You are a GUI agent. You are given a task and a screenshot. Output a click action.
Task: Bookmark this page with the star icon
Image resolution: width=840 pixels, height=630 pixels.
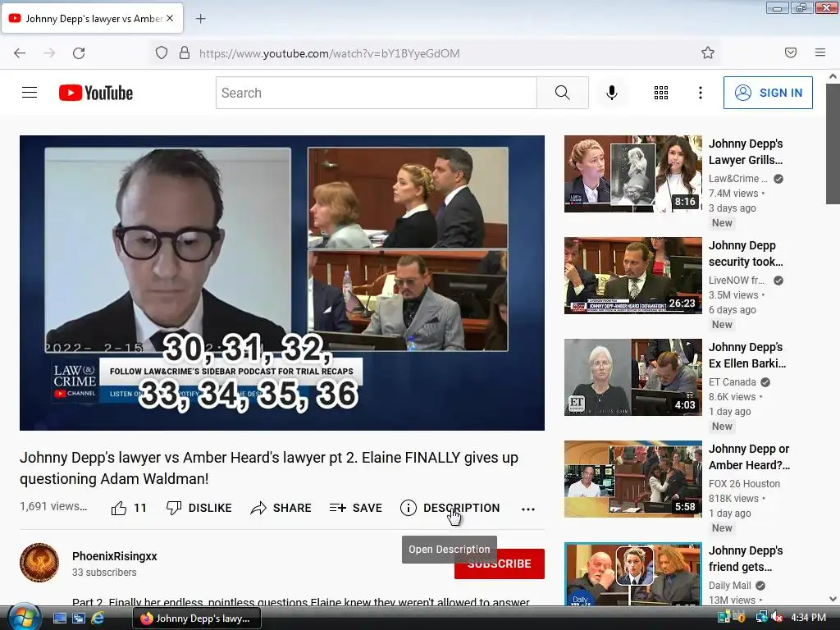tap(708, 52)
